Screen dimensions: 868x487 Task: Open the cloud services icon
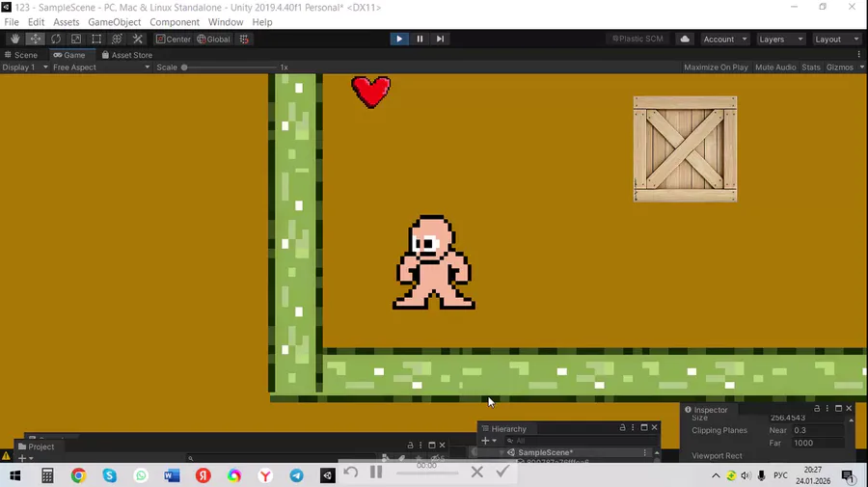[x=685, y=39]
